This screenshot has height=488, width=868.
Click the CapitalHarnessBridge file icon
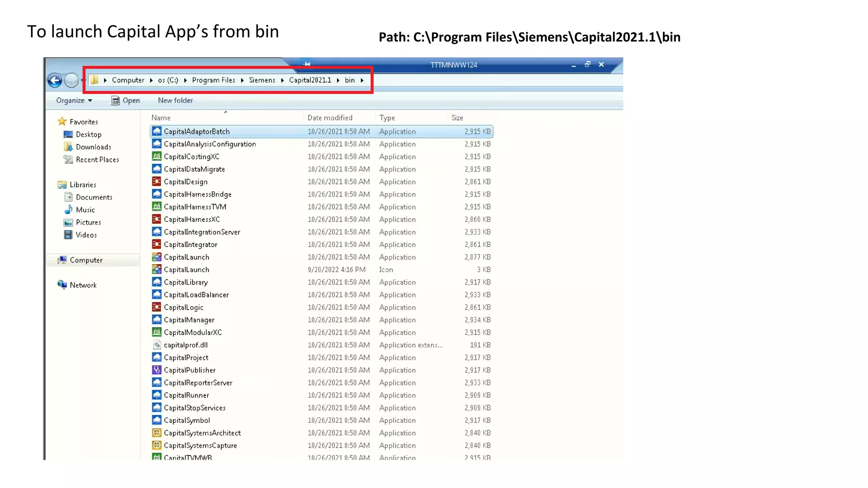click(x=157, y=194)
